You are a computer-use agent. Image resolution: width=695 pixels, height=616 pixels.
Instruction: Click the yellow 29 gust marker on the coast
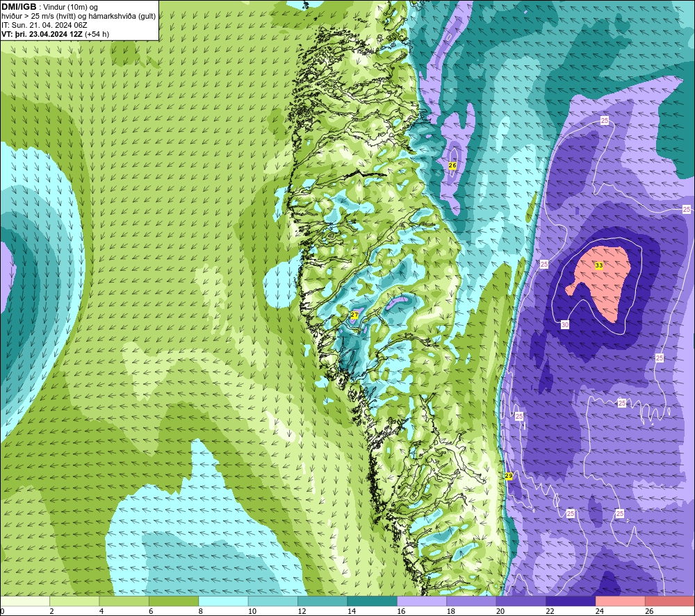(x=509, y=476)
